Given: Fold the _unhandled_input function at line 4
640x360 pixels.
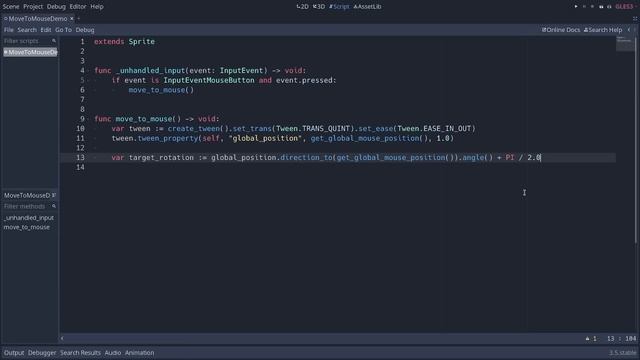Looking at the screenshot, I should 89,71.
